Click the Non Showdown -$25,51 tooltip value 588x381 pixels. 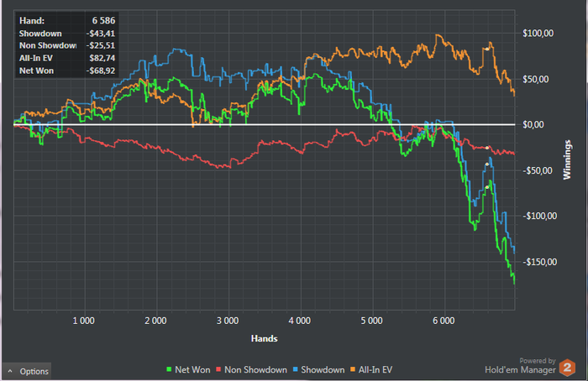click(101, 45)
